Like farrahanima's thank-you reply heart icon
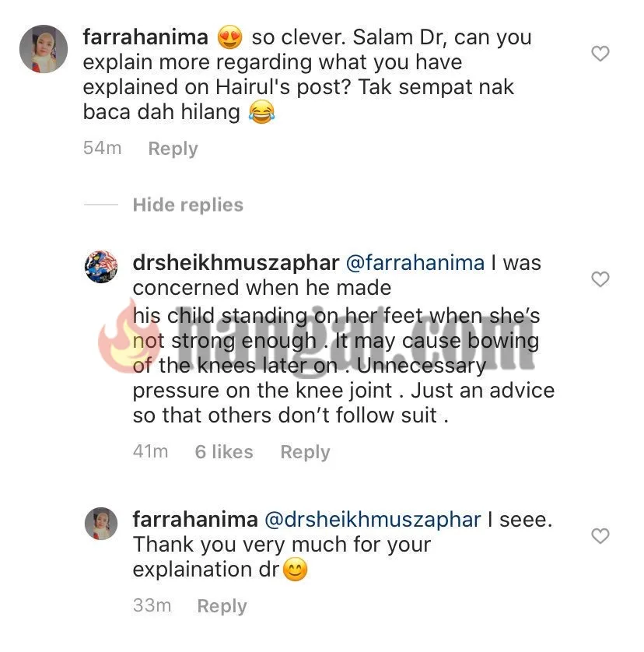Viewport: 644px width, 652px height. [600, 535]
